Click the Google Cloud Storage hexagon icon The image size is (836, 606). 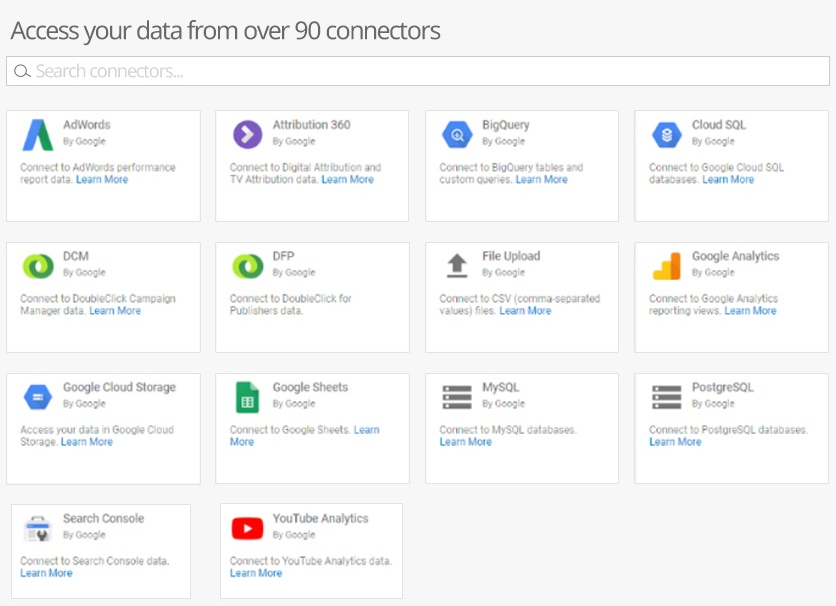(38, 397)
